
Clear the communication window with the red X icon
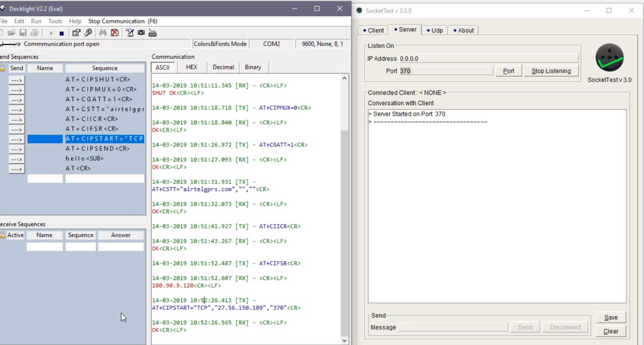point(115,33)
